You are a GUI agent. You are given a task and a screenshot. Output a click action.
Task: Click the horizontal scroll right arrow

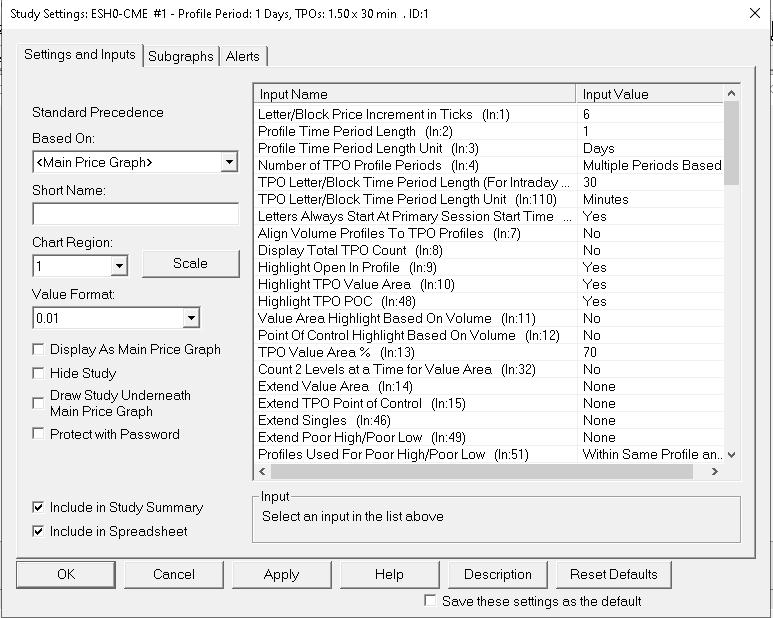click(714, 472)
